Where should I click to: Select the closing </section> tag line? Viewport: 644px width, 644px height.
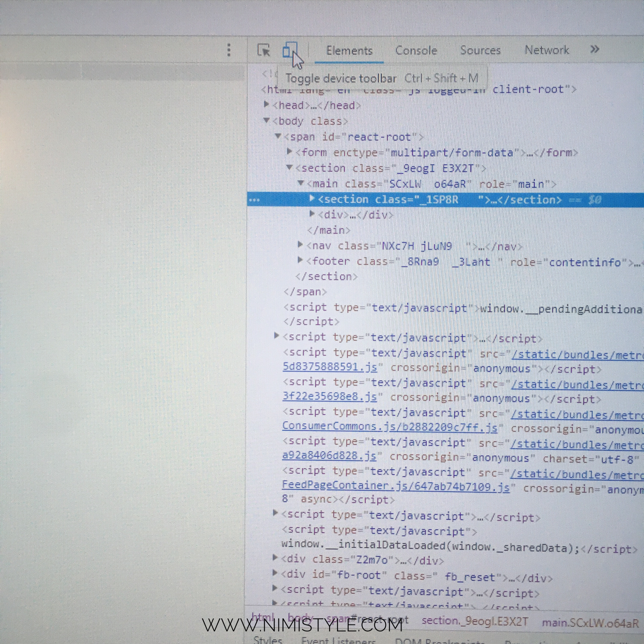(x=327, y=277)
